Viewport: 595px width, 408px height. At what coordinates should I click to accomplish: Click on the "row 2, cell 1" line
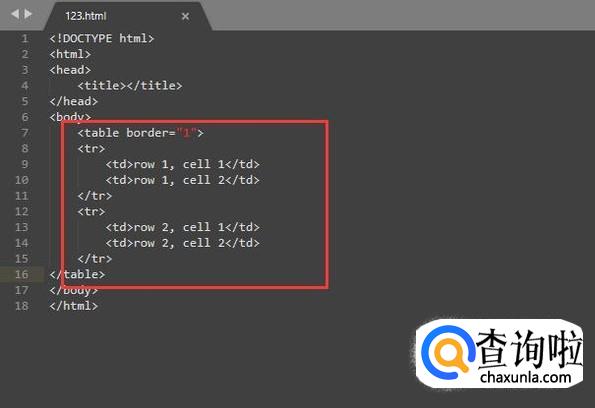point(183,227)
